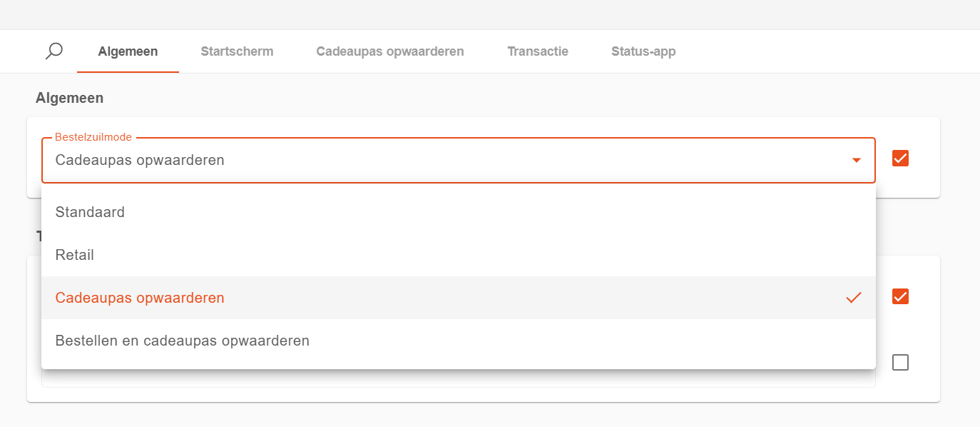The image size is (980, 427).
Task: Enable the empty unchecked checkbox
Action: (900, 363)
